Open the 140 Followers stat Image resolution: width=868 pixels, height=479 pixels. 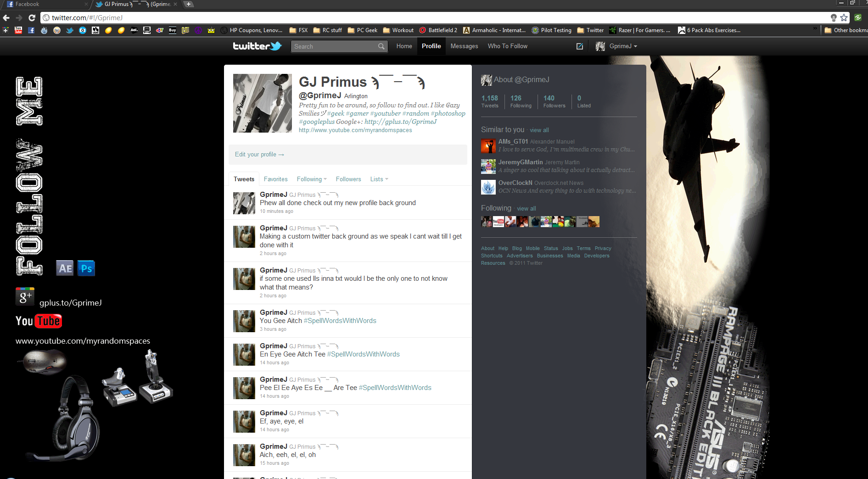(554, 101)
